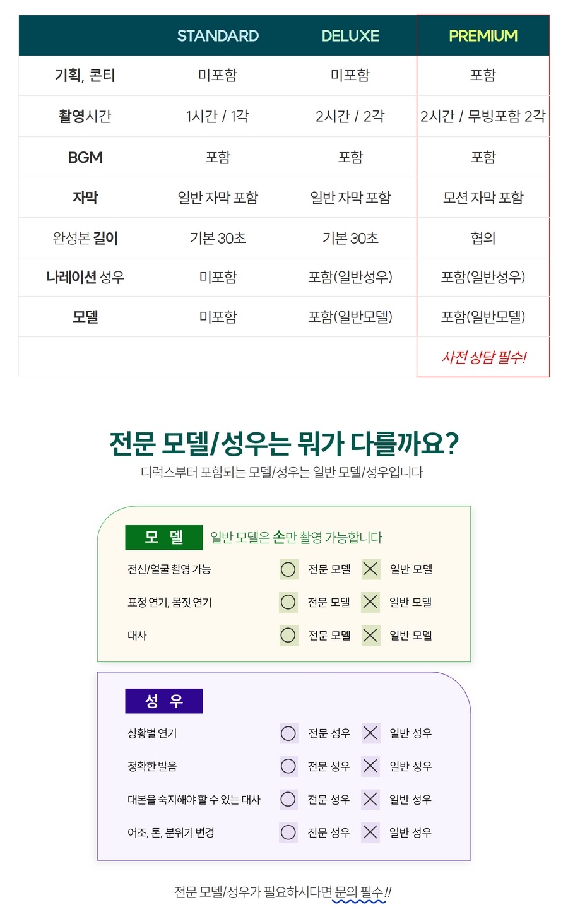568x924 pixels.
Task: Click the circle icon in the 대본을 숙지해야 할 수 있는 대사 row
Action: coord(288,800)
